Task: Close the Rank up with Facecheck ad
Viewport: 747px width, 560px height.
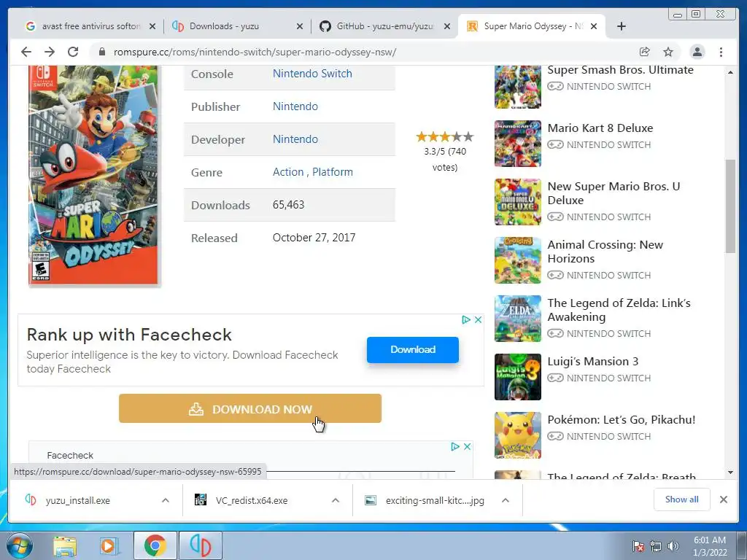Action: point(478,319)
